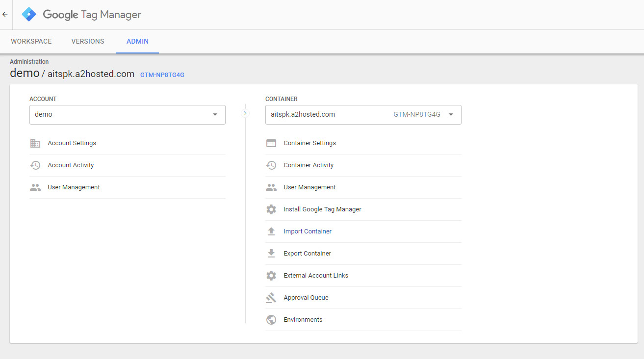Click the demo account name in the heading
644x359 pixels.
coord(25,73)
